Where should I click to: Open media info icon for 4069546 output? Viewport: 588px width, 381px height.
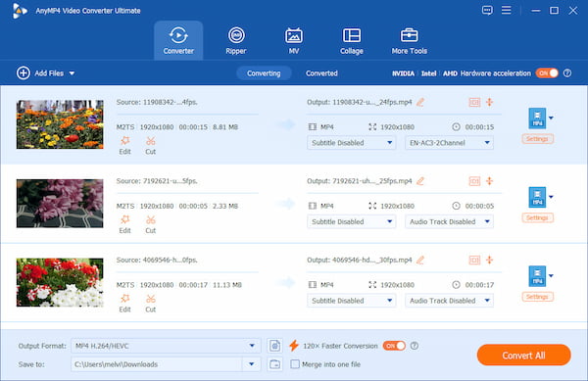click(x=474, y=260)
